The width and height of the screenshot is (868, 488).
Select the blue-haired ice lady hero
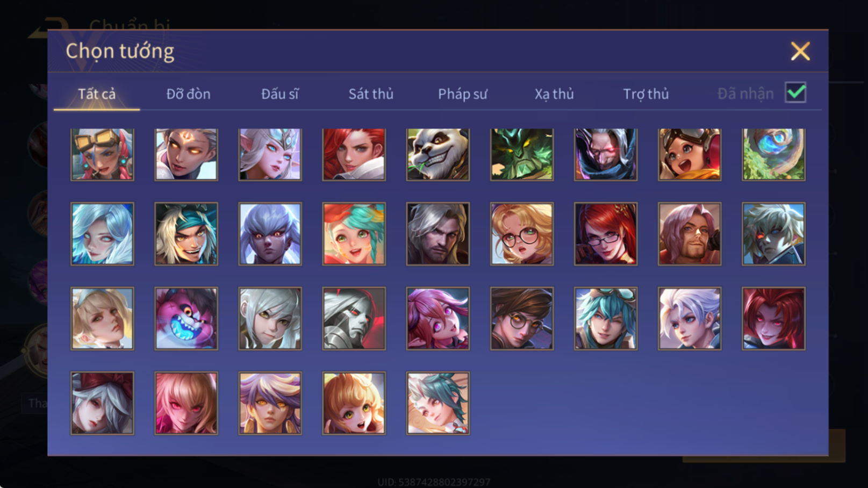point(102,234)
